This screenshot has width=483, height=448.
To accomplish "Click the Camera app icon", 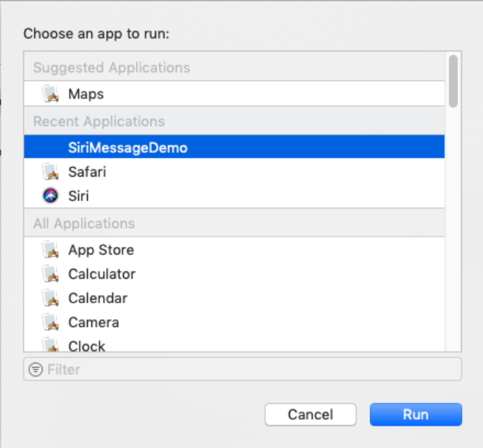I will pos(50,322).
